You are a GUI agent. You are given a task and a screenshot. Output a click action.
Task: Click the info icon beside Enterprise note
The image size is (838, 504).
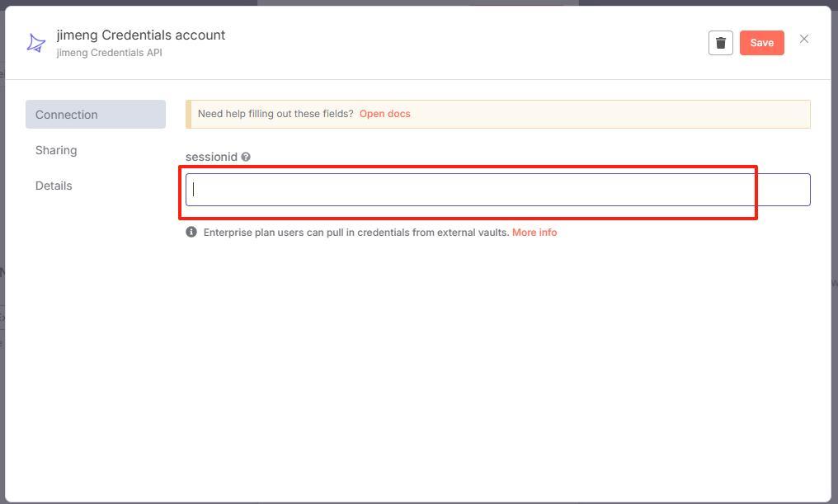191,232
